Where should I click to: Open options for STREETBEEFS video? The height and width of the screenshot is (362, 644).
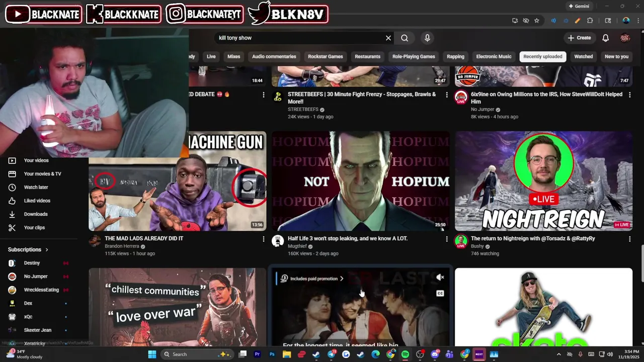[x=446, y=95]
